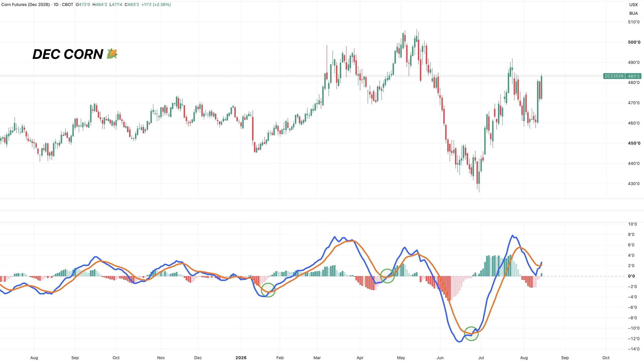Click the Feb label on time axis
The width and height of the screenshot is (644, 361).
click(x=280, y=358)
